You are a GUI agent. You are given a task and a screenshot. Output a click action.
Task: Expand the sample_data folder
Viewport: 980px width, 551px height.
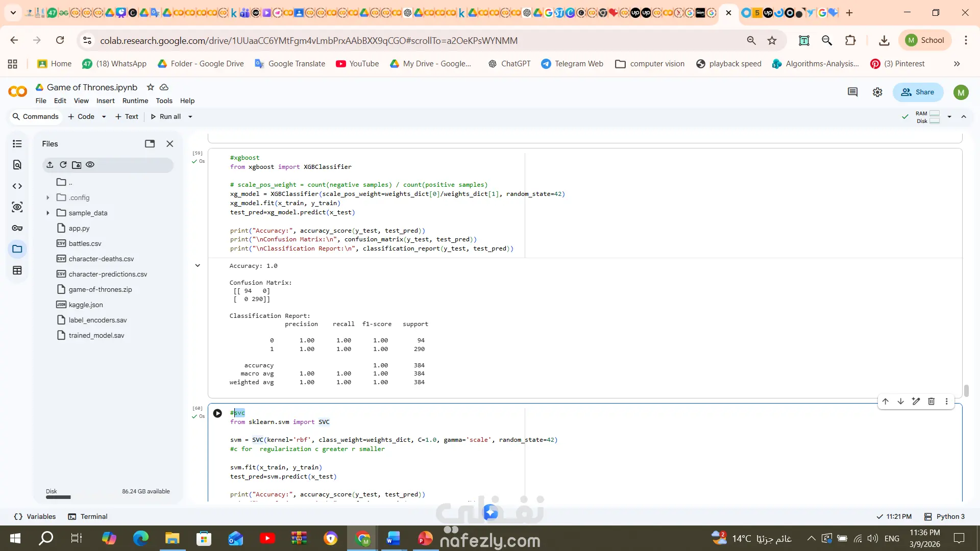pyautogui.click(x=48, y=213)
